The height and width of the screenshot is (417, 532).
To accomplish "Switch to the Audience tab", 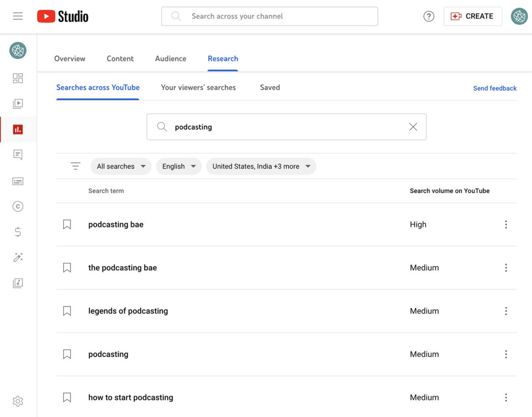I will click(x=170, y=59).
